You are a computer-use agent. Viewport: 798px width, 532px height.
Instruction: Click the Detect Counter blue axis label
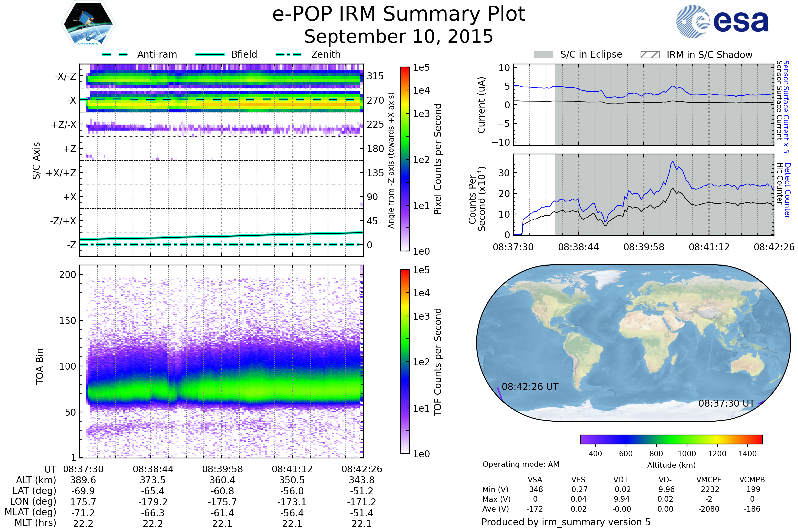(787, 190)
